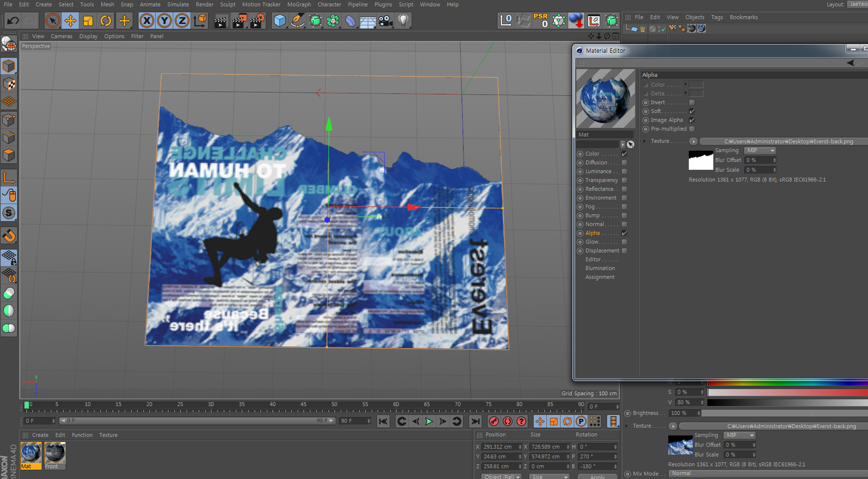Toggle the Y axis lock

[164, 21]
